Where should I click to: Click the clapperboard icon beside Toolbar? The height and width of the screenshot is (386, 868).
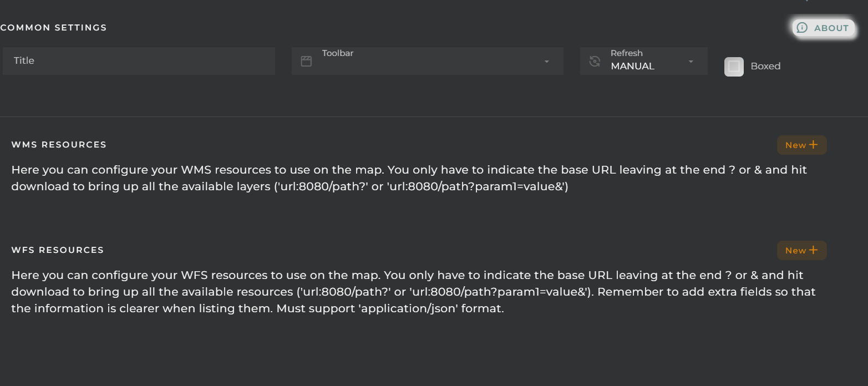click(x=306, y=61)
